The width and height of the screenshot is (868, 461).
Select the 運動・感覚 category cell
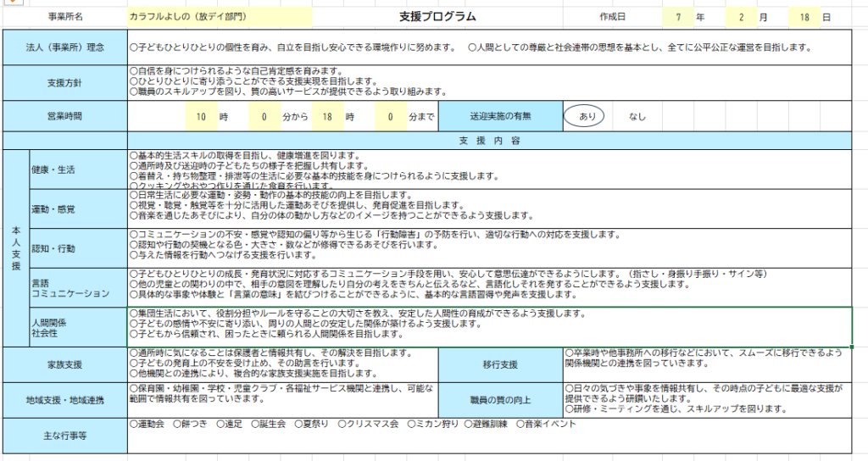(78, 209)
